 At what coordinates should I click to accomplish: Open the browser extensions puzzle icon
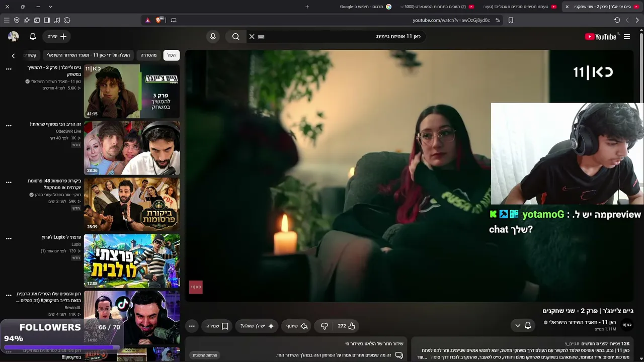point(67,20)
